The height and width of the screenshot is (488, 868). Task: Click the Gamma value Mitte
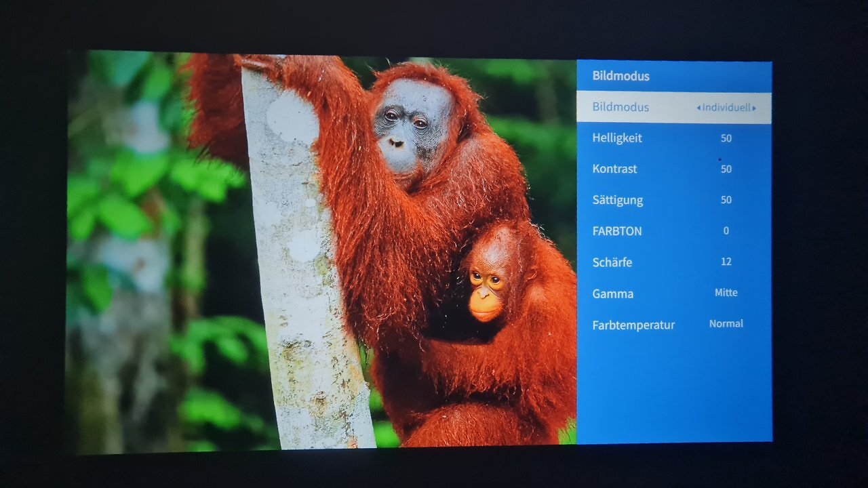[726, 293]
